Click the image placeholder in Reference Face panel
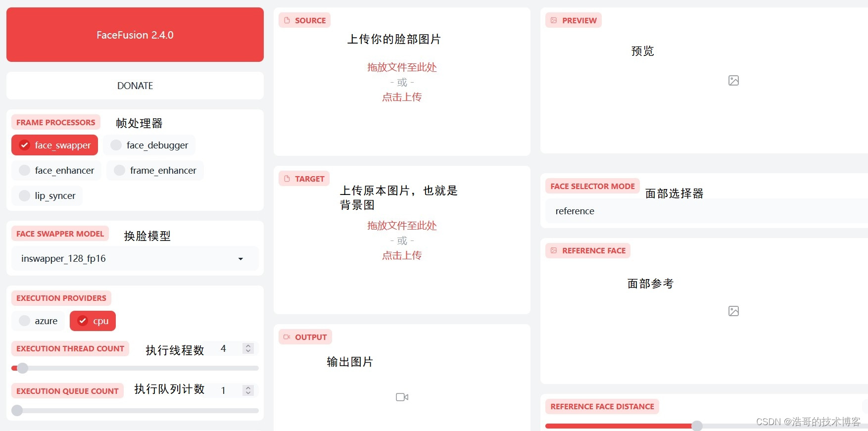 [x=733, y=311]
